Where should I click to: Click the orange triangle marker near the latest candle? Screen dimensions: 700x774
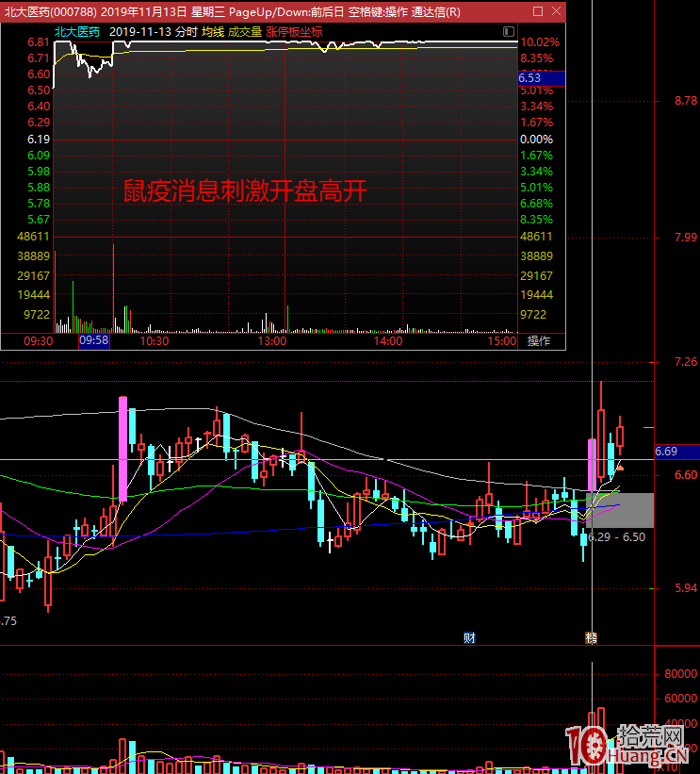(621, 467)
